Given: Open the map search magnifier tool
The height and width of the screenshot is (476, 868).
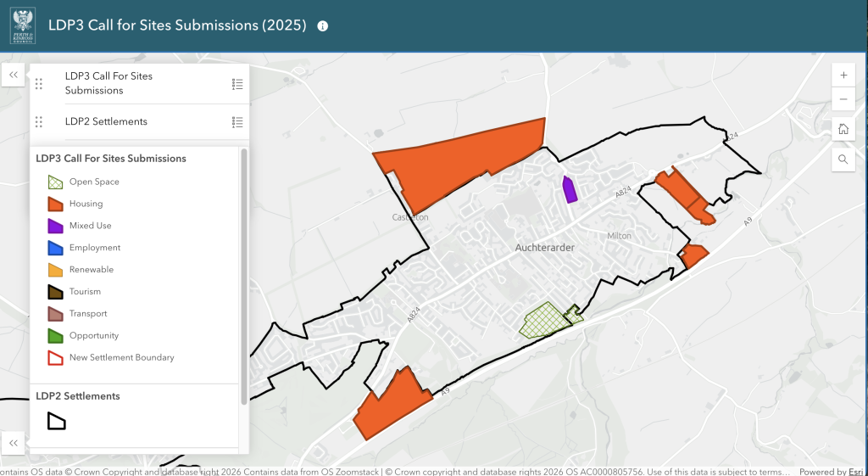Looking at the screenshot, I should coord(843,159).
